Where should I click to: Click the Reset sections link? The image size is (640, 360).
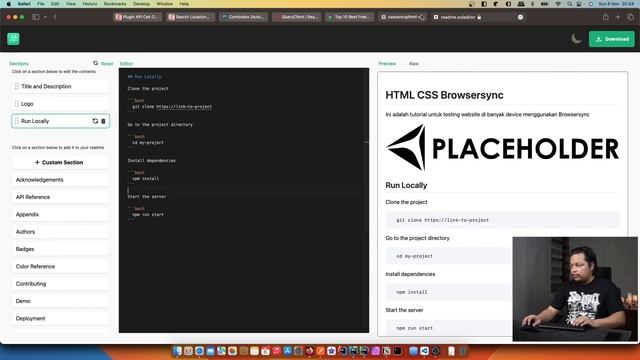pos(103,64)
